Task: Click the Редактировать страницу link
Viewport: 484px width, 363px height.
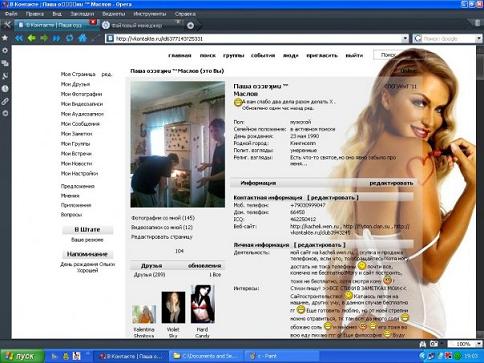Action: [x=162, y=237]
